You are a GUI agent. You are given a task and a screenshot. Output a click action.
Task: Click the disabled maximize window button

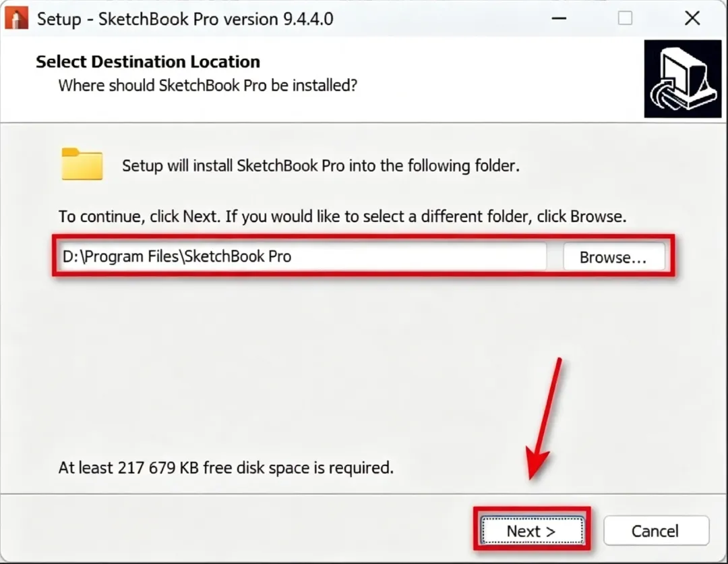[x=625, y=19]
